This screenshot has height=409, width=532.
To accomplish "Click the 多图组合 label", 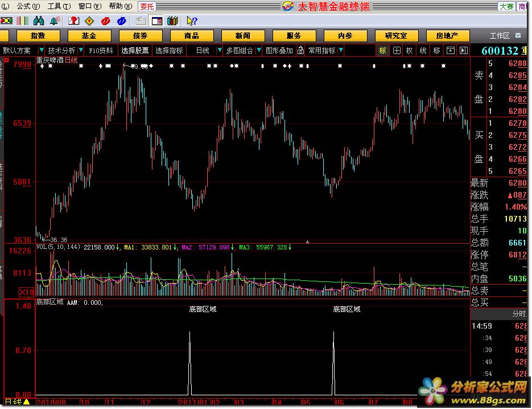I will tap(240, 51).
